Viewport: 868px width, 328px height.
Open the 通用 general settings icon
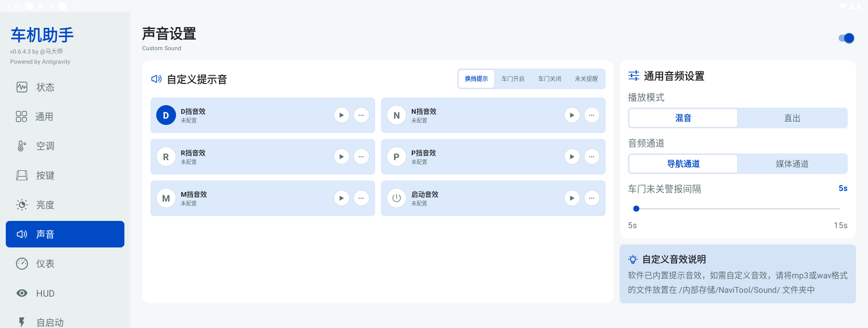[21, 117]
